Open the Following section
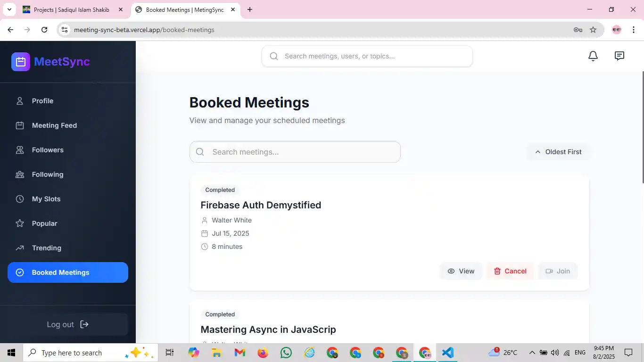Screen dimensions: 644x362 (68, 174)
